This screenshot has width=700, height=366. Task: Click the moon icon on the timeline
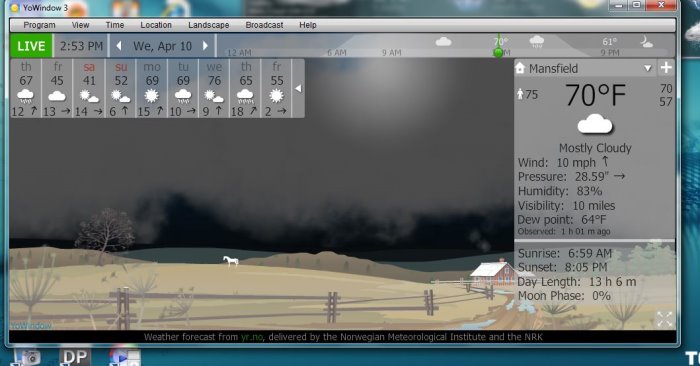(x=646, y=42)
